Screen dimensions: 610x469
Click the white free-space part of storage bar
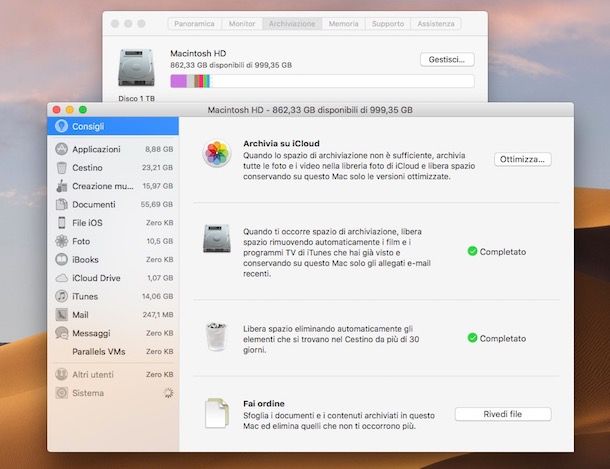[x=342, y=81]
